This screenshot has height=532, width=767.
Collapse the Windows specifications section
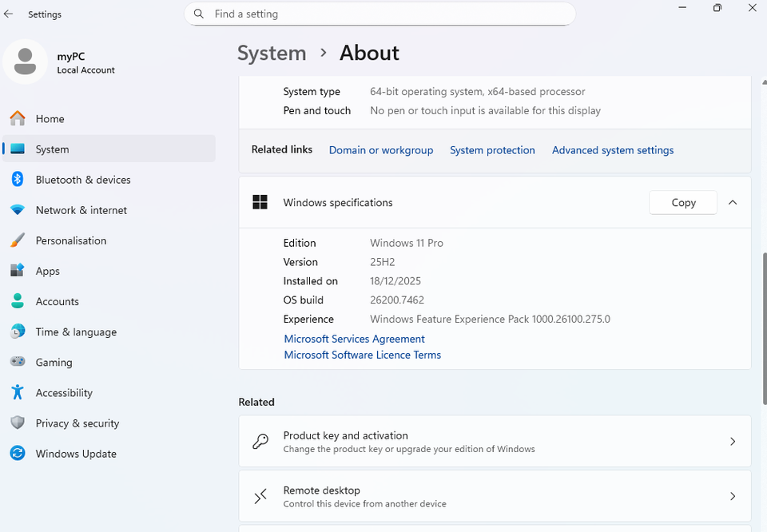(x=733, y=202)
